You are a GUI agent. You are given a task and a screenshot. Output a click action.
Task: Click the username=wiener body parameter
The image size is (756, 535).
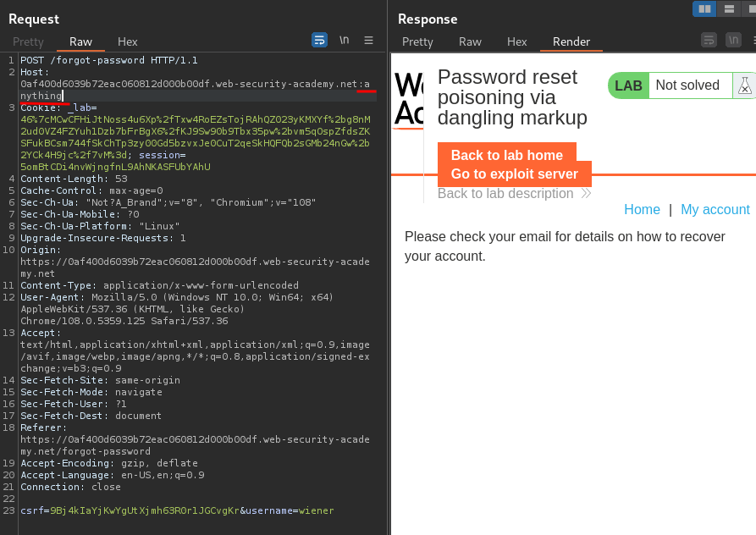click(x=290, y=511)
